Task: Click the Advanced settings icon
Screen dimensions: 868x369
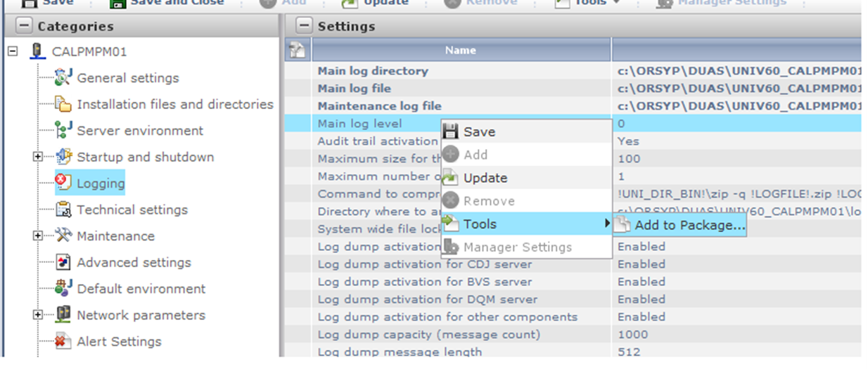Action: point(64,262)
